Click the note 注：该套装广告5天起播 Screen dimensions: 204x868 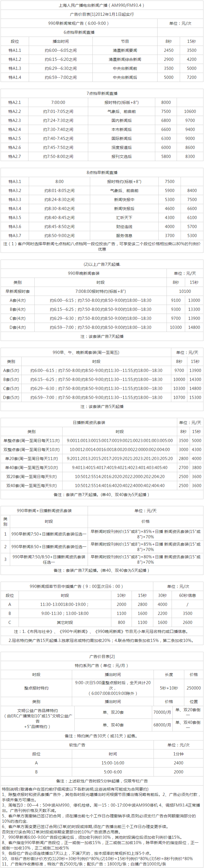tap(102, 407)
